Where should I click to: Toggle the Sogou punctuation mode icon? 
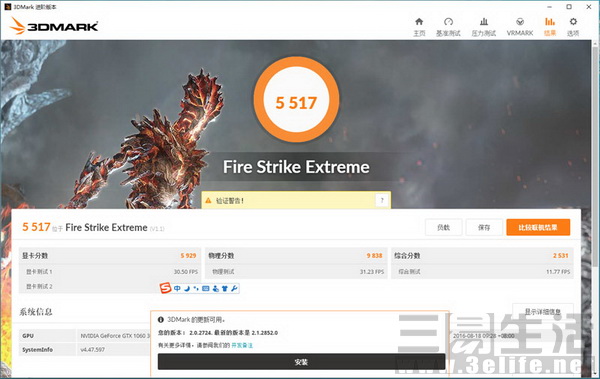point(196,288)
